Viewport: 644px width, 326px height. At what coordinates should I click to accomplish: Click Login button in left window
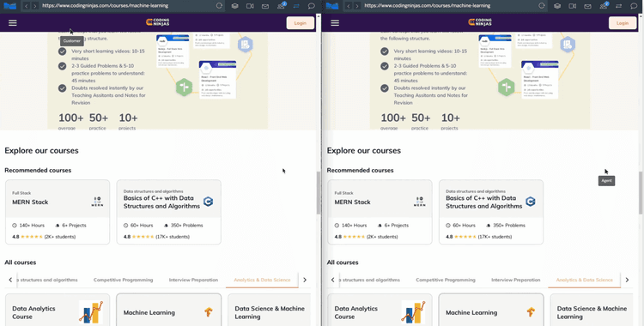coord(301,23)
